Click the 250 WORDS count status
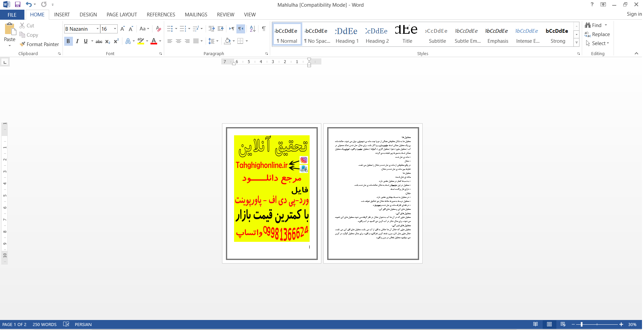The image size is (644, 330). pos(44,324)
